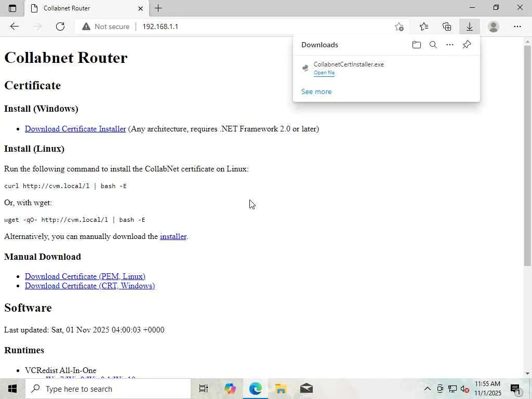Toggle the Downloads toolbar button

[x=470, y=26]
